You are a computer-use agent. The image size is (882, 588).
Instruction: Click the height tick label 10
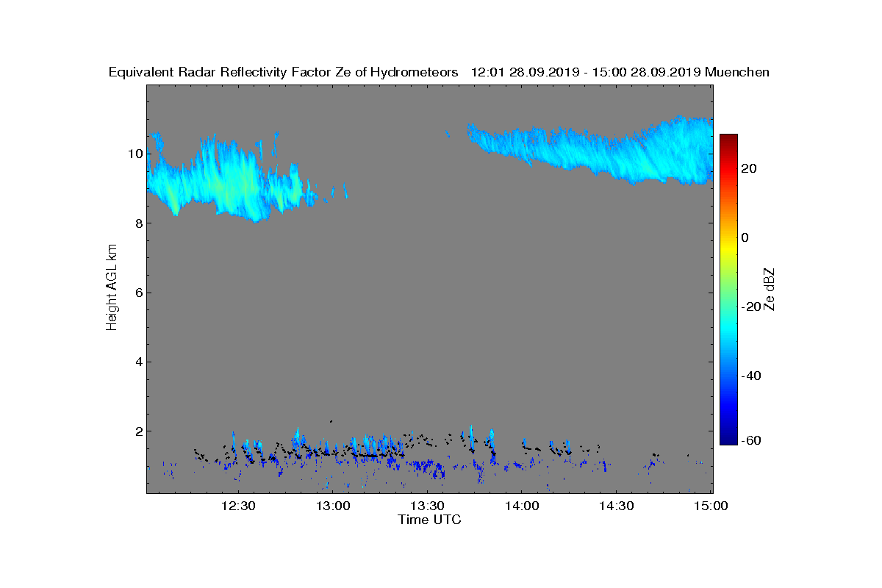(x=135, y=154)
